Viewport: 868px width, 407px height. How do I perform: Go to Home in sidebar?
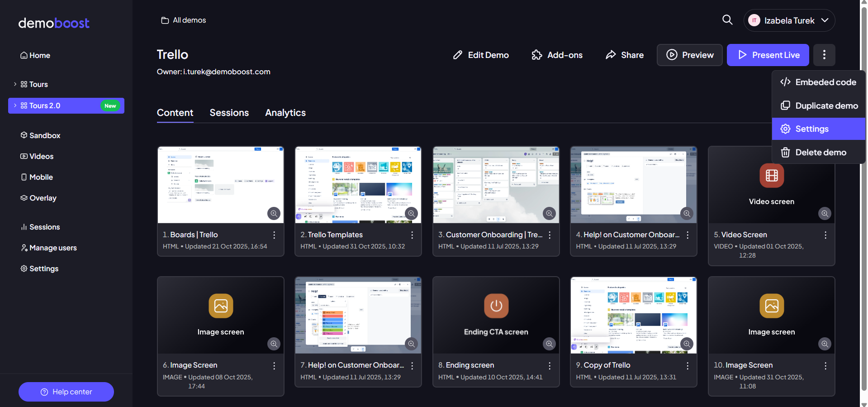pyautogui.click(x=35, y=55)
